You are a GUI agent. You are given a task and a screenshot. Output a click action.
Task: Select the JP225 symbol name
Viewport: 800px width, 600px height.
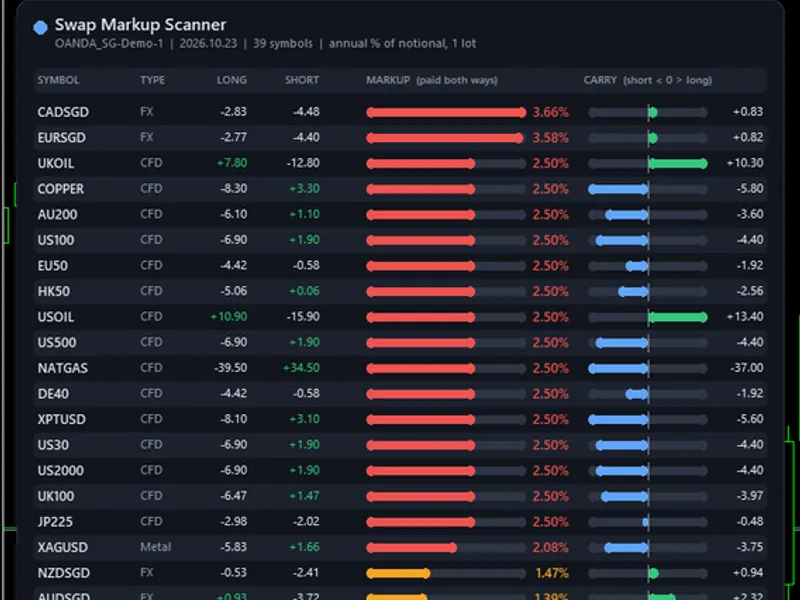(55, 521)
